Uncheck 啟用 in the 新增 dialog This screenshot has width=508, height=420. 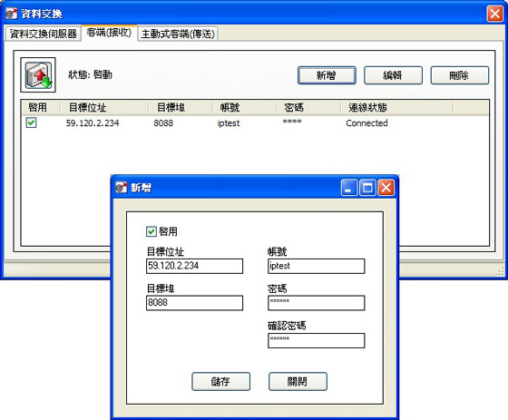coord(151,231)
